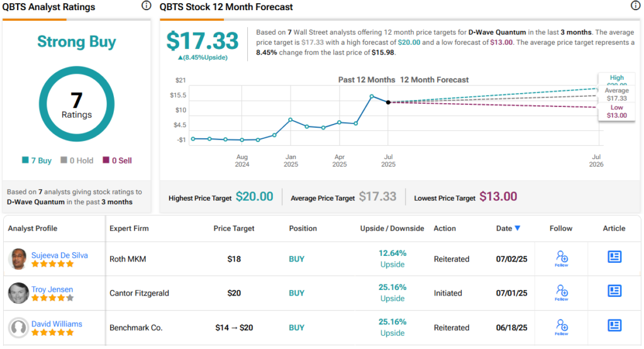
Task: Follow analyst David Williams
Action: [562, 327]
